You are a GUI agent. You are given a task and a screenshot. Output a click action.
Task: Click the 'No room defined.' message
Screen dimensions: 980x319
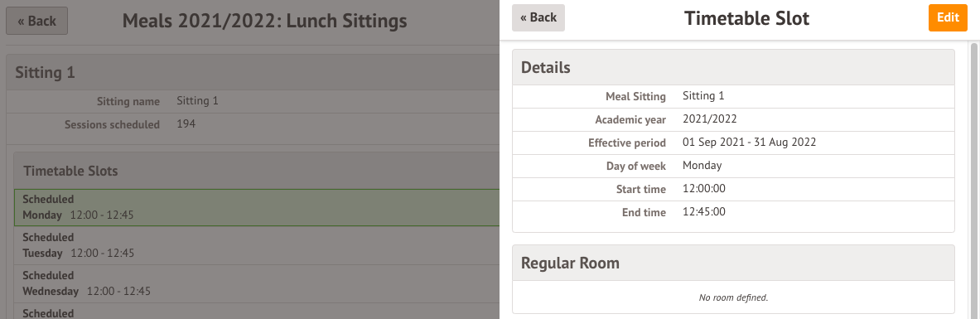coord(733,297)
